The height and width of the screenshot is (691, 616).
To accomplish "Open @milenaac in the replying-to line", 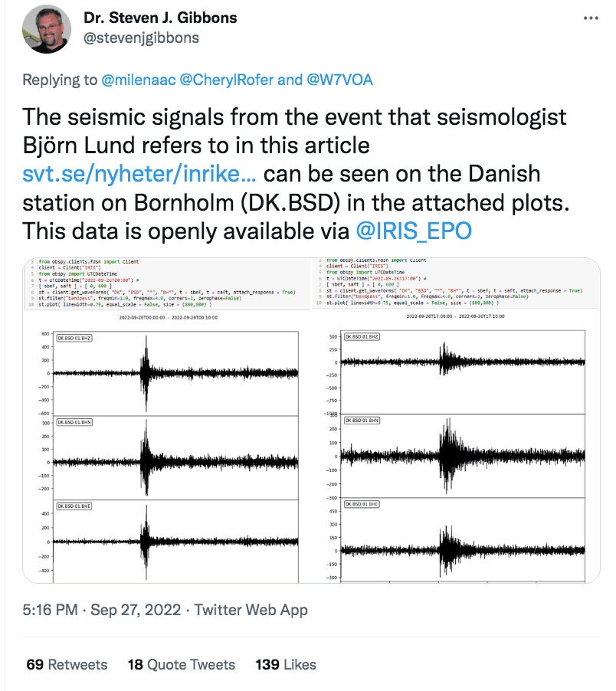I will click(139, 80).
